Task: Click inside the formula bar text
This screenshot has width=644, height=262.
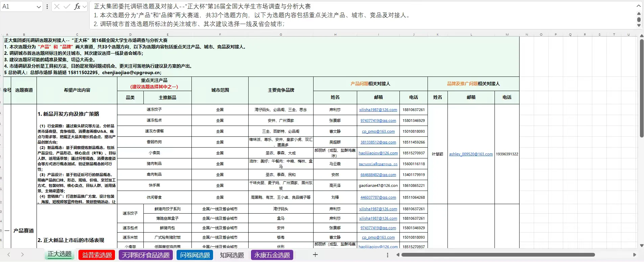Action: 362,15
